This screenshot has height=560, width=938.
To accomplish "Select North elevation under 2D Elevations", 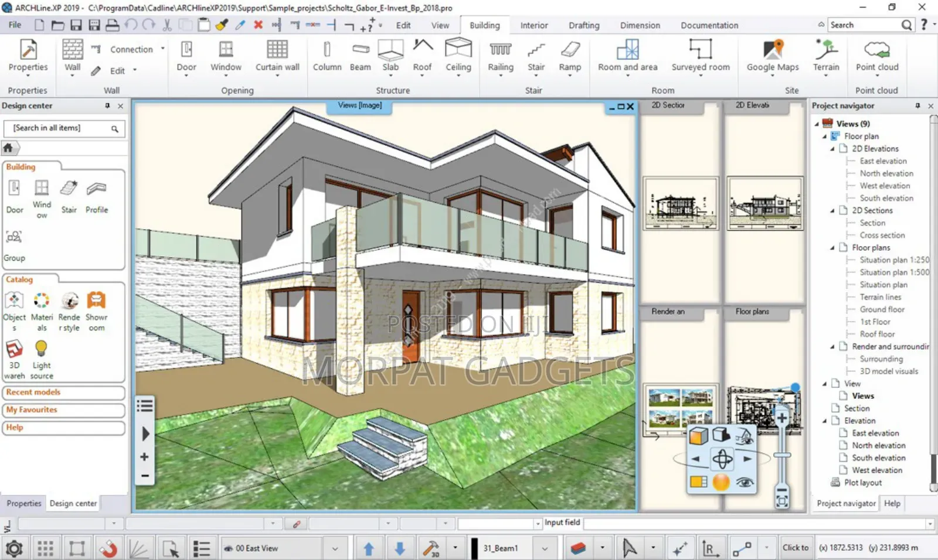I will tap(886, 173).
